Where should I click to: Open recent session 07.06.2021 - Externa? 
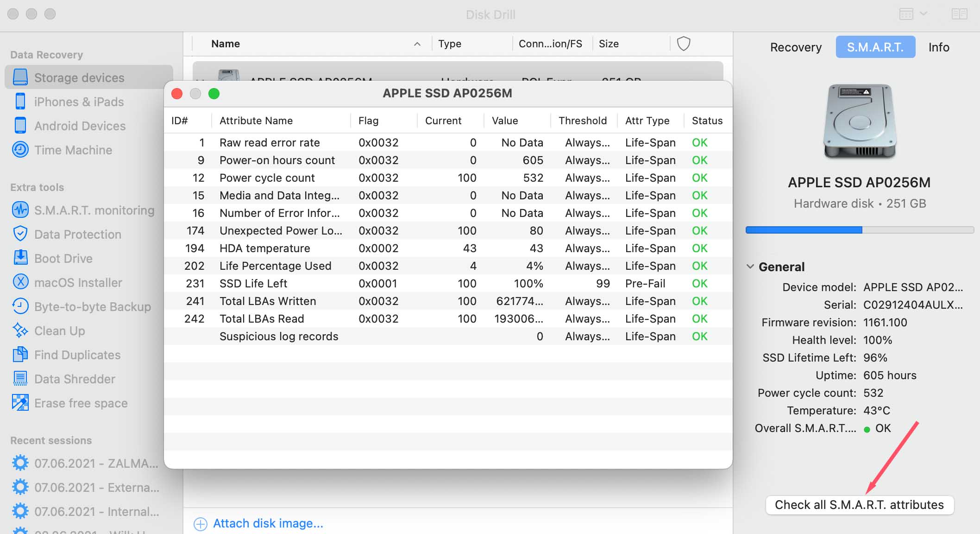pos(86,487)
